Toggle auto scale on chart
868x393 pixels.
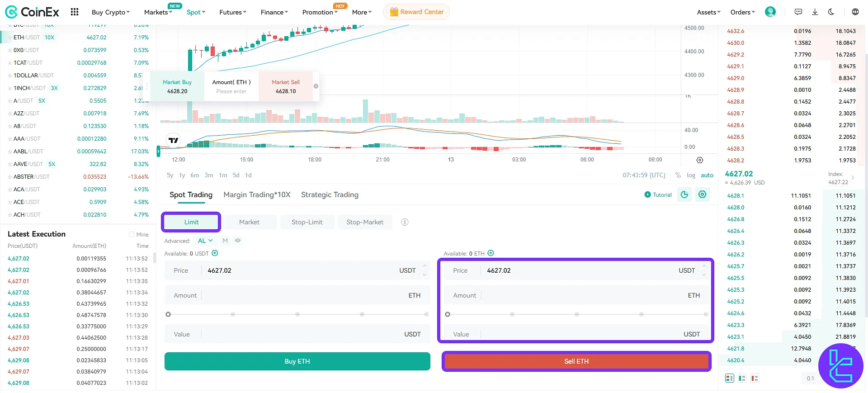coord(707,175)
